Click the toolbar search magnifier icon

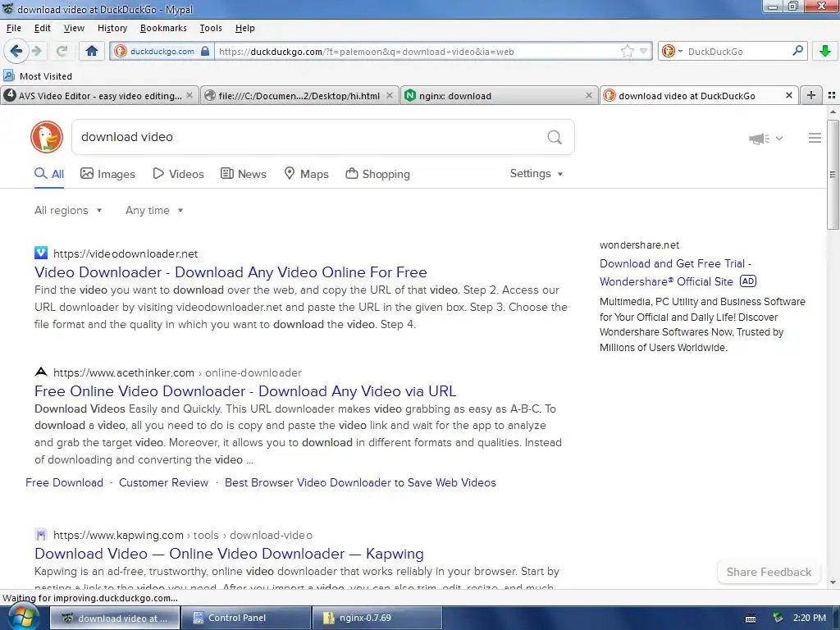coord(797,51)
